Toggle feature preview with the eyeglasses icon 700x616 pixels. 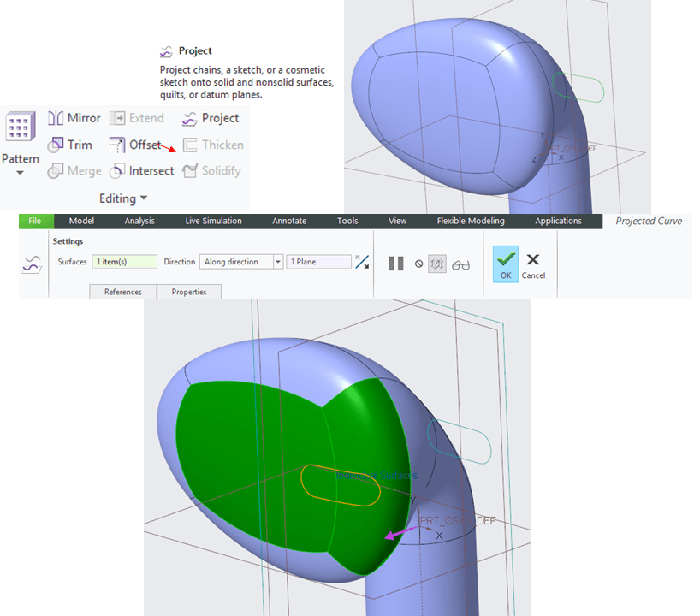coord(460,264)
